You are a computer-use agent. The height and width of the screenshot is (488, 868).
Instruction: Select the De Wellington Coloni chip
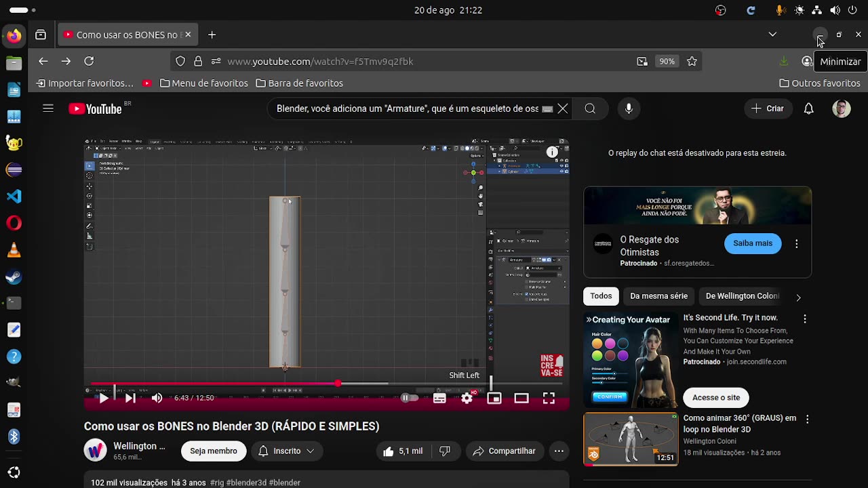[x=742, y=296]
